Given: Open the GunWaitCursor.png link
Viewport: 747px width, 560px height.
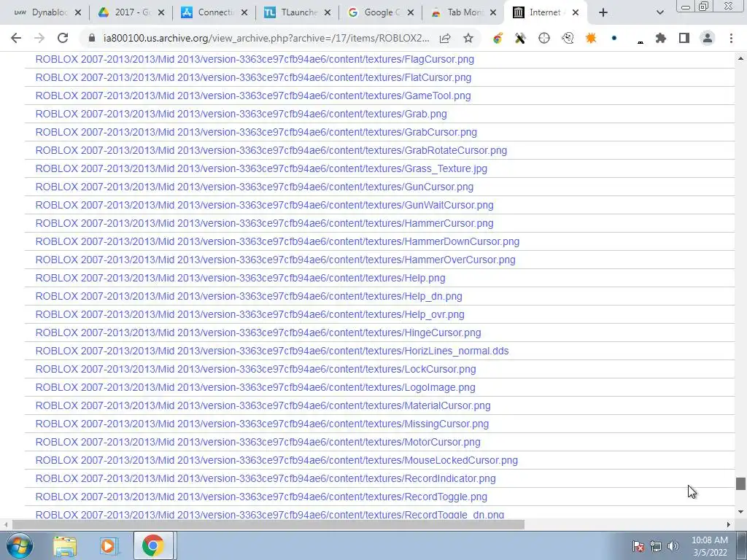Looking at the screenshot, I should click(x=264, y=205).
